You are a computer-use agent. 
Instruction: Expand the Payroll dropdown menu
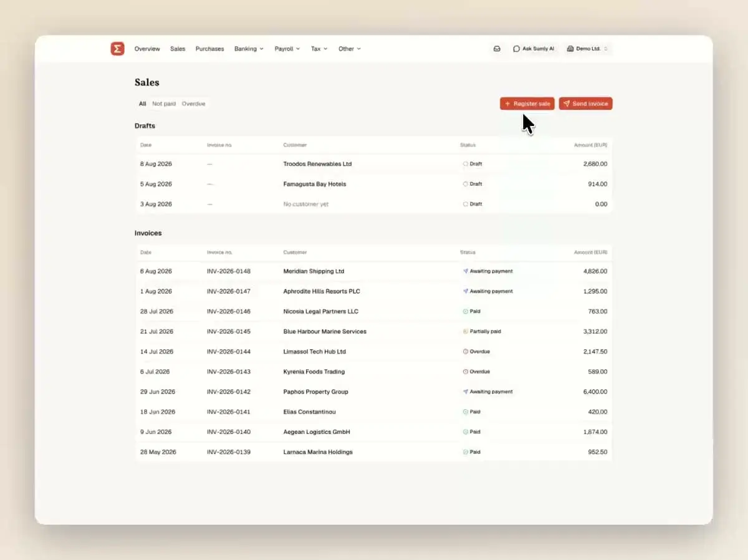[x=287, y=49]
